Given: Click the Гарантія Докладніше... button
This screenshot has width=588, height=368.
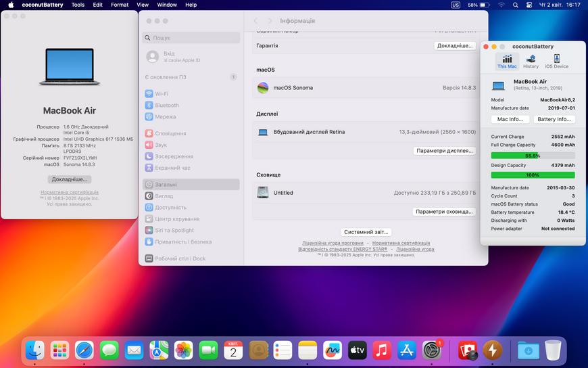Looking at the screenshot, I should (x=455, y=45).
